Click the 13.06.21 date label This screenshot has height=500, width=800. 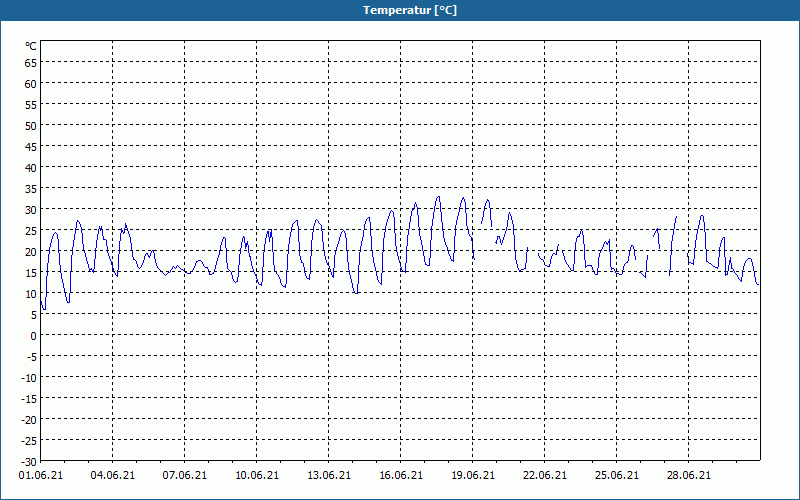[x=329, y=475]
